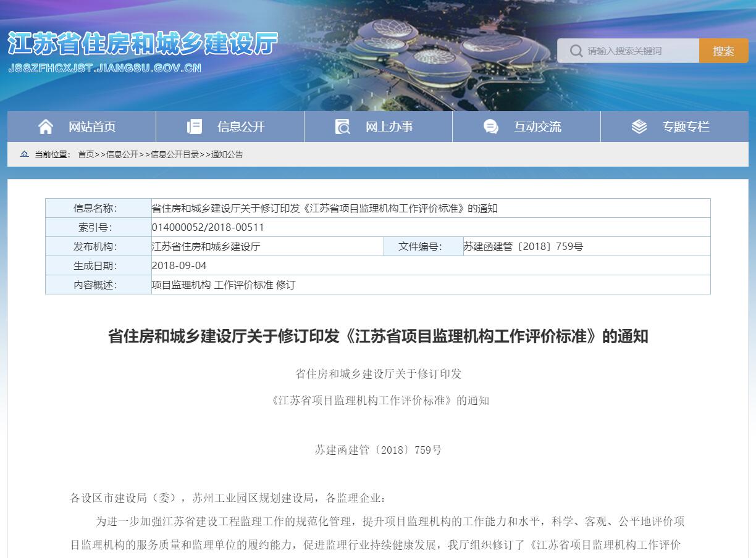Click the bold article headline
This screenshot has width=756, height=558.
tap(378, 336)
